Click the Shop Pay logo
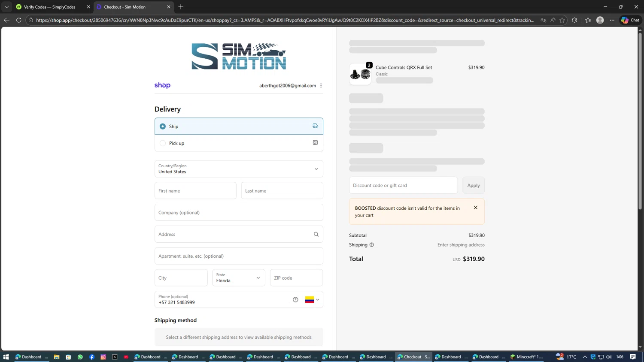This screenshot has width=644, height=362. click(162, 85)
